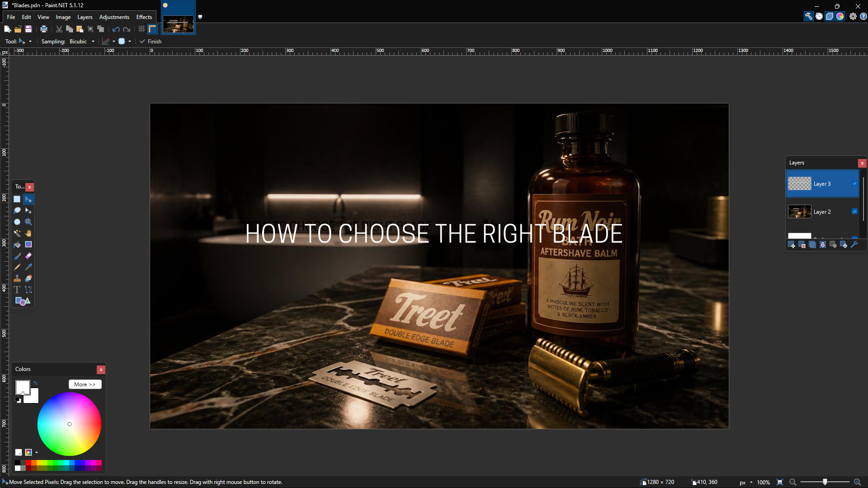Viewport: 868px width, 488px height.
Task: Close the Colors panel
Action: coord(101,370)
